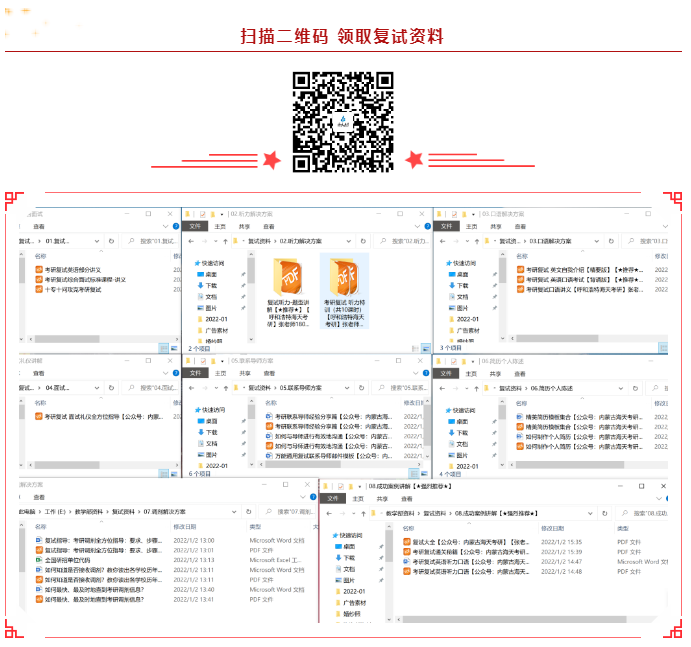Click the help icon in the 01.复试 window

coord(176,226)
